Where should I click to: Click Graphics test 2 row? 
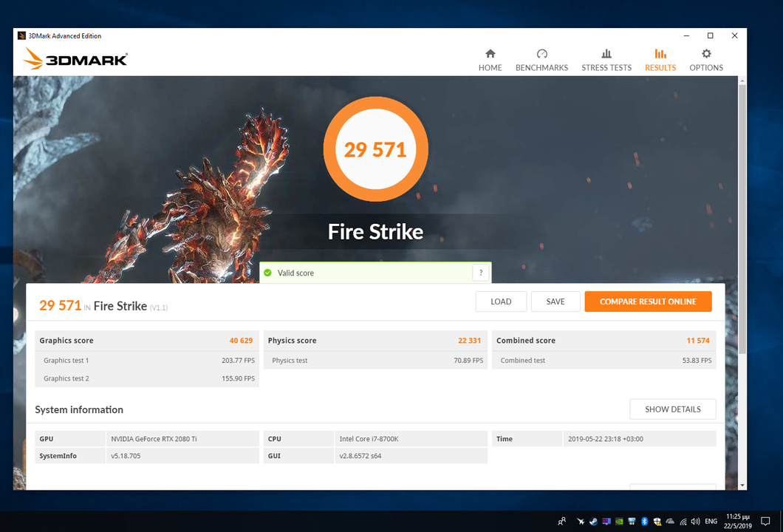[147, 378]
